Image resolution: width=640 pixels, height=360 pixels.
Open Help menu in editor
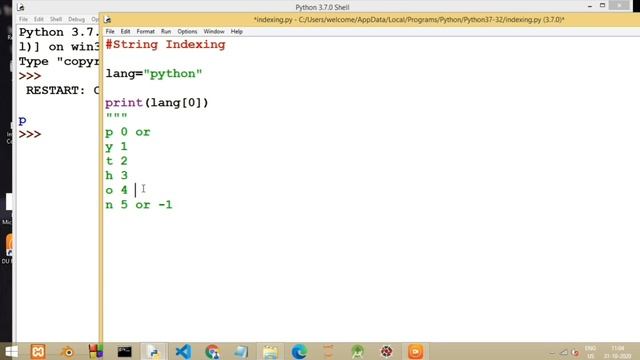pos(236,31)
